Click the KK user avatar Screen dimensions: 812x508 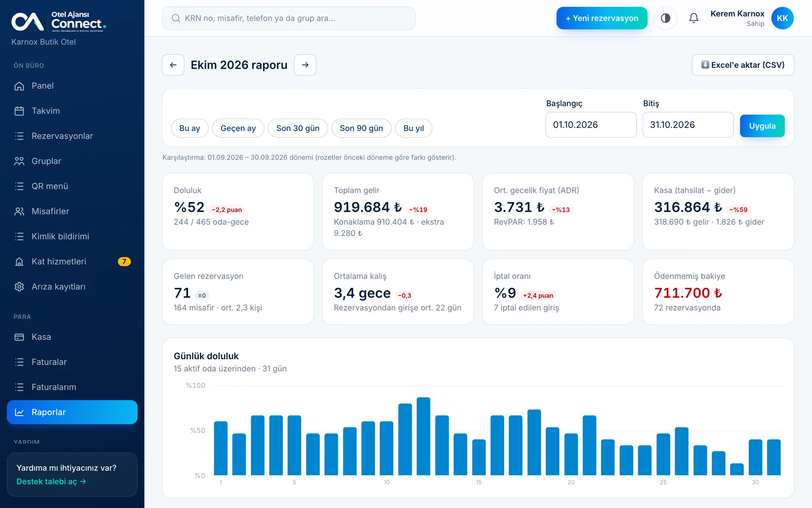click(x=782, y=18)
